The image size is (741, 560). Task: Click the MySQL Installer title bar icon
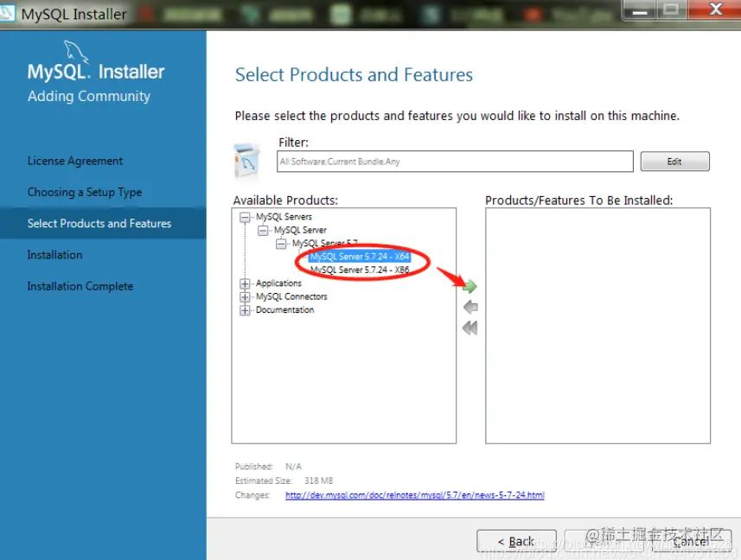(x=7, y=13)
